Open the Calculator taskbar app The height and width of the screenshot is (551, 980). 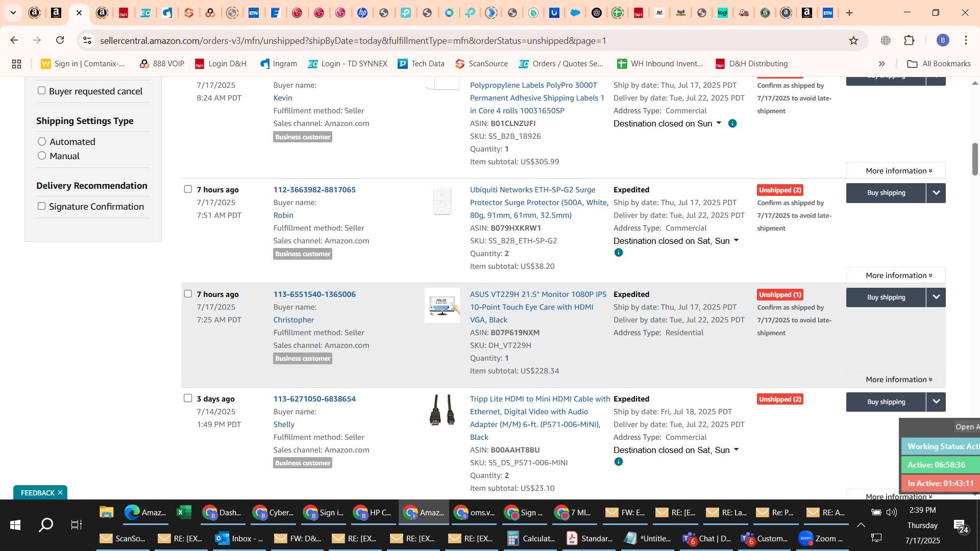tap(531, 538)
